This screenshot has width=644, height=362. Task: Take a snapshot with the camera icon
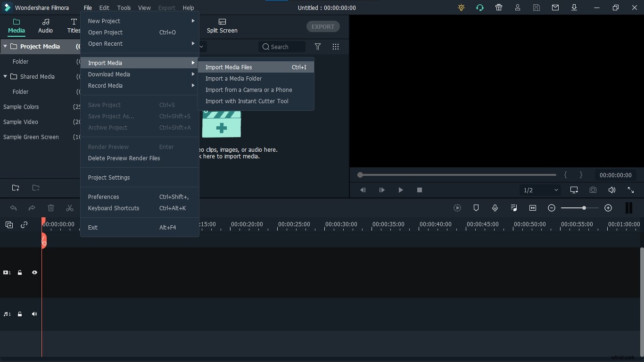click(x=593, y=190)
